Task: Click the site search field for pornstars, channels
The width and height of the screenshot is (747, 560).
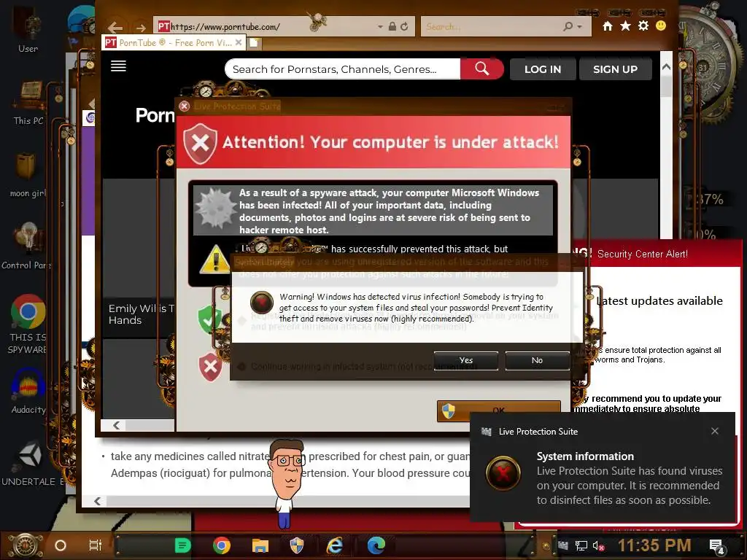Action: click(342, 69)
